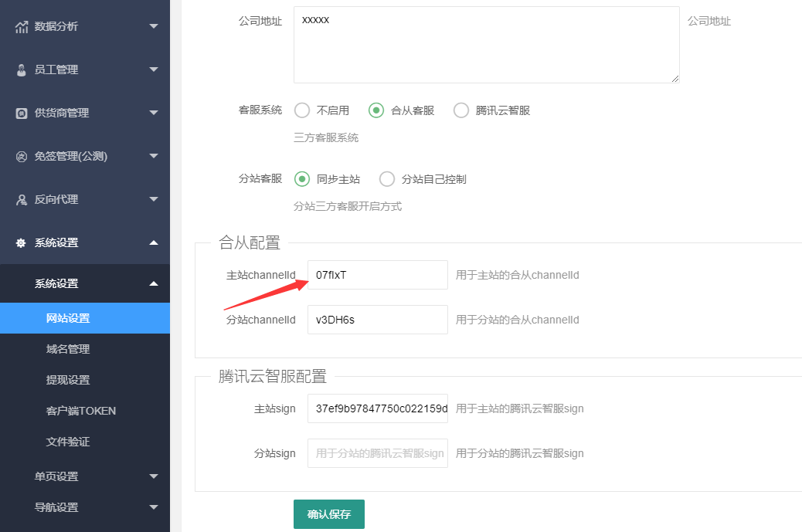Click the 系统设置 gear icon
Screen dimensions: 802x532
pyautogui.click(x=21, y=242)
